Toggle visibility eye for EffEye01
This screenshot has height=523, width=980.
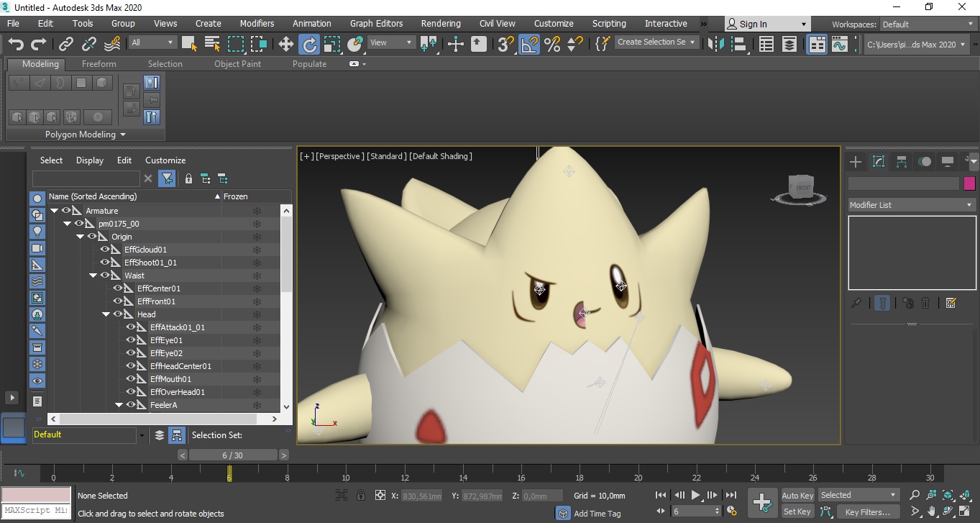tap(131, 340)
